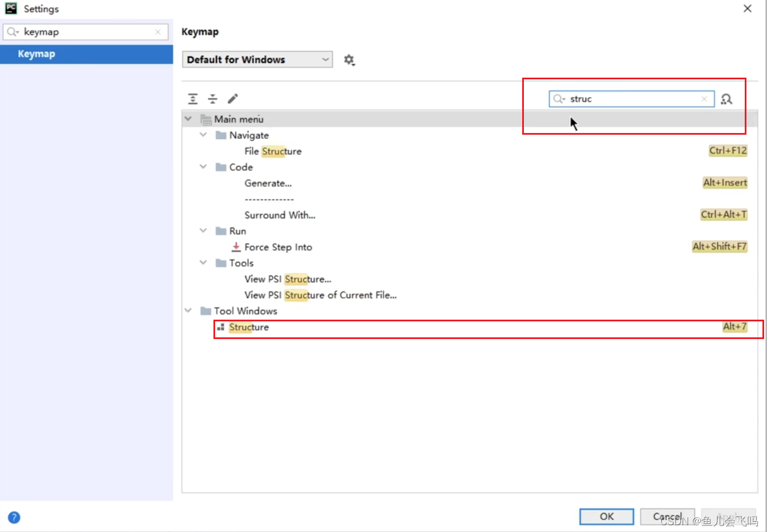The height and width of the screenshot is (532, 767).
Task: Select the Generate... action row
Action: [470, 183]
